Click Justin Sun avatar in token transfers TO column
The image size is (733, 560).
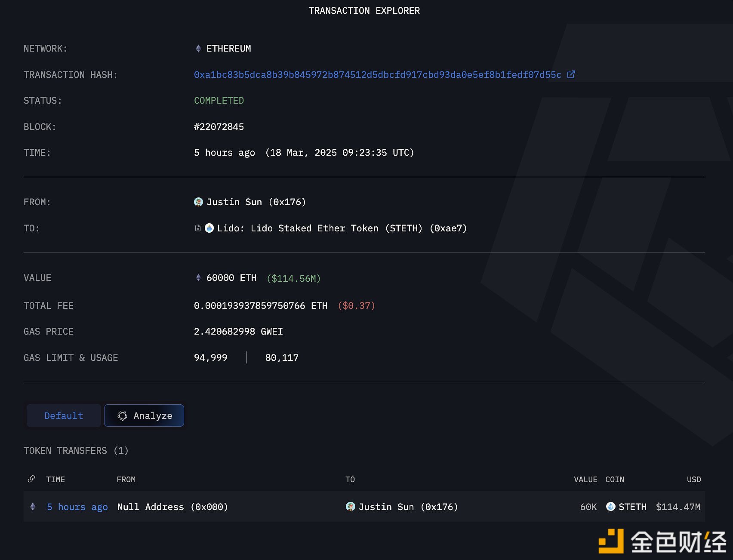[x=351, y=506]
